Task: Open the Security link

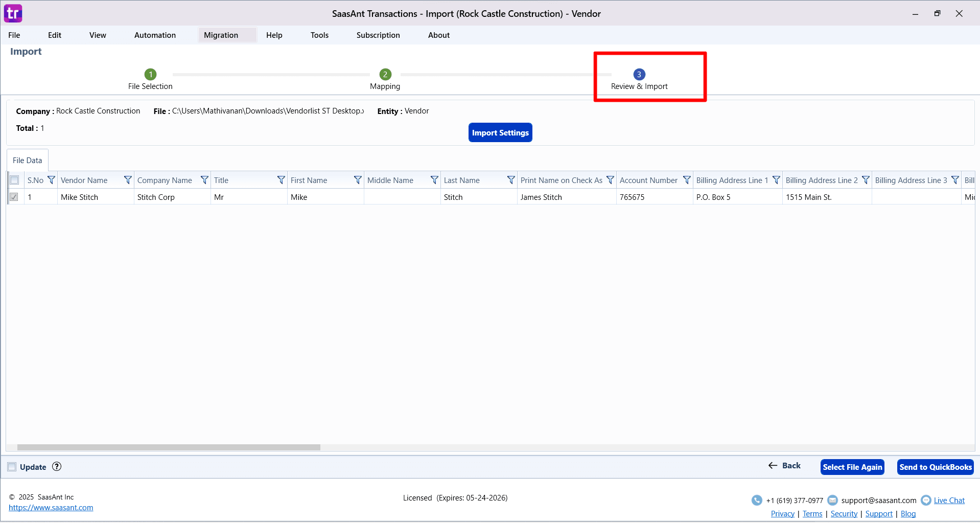Action: tap(844, 514)
